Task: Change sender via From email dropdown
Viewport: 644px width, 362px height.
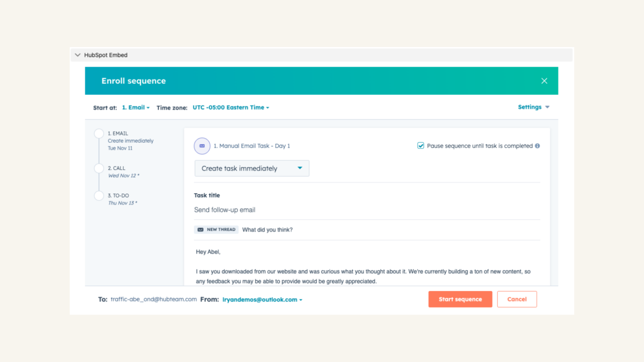Action: coord(262,299)
